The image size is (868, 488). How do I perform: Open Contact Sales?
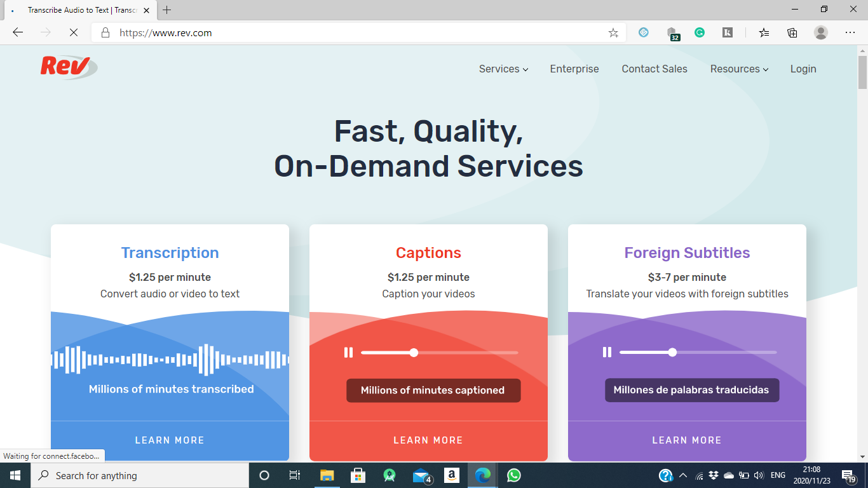tap(654, 69)
